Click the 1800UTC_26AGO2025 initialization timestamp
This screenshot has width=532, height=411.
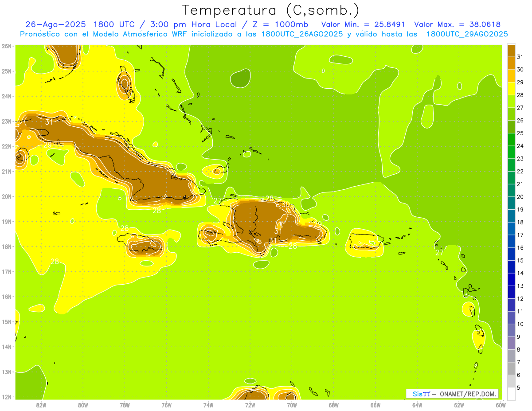[x=302, y=34]
